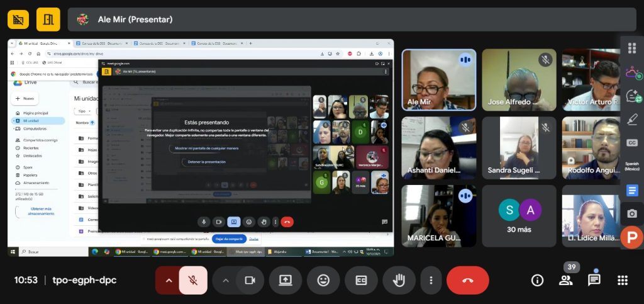Open meeting details info icon

537,281
